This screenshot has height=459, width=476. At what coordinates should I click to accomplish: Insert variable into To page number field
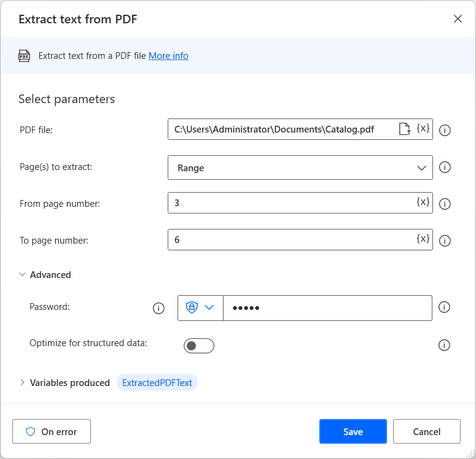tap(423, 239)
